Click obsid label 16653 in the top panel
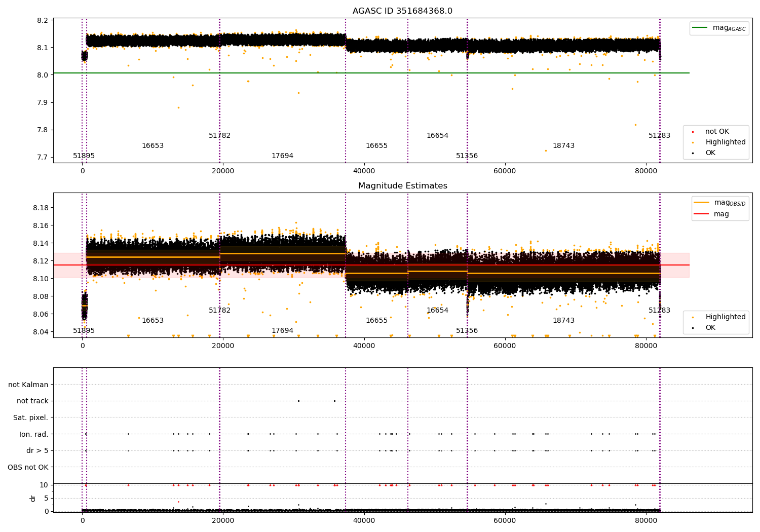This screenshot has height=532, width=760. tap(153, 146)
